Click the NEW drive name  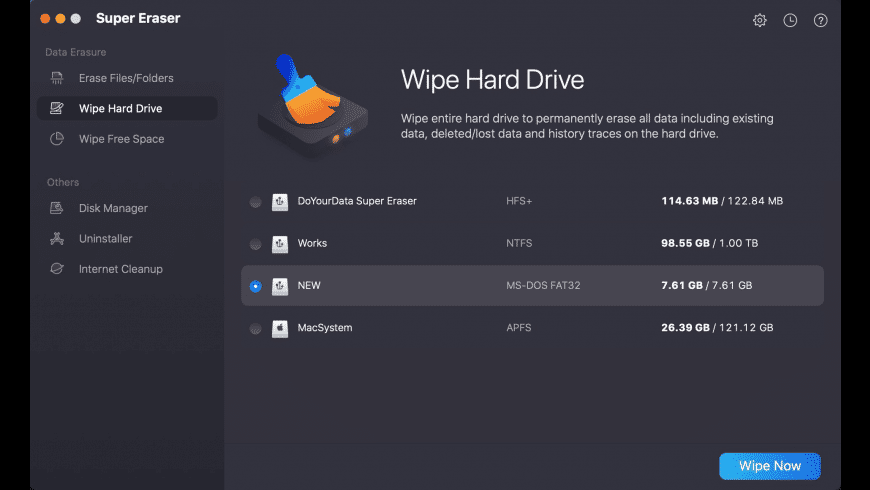(x=308, y=285)
